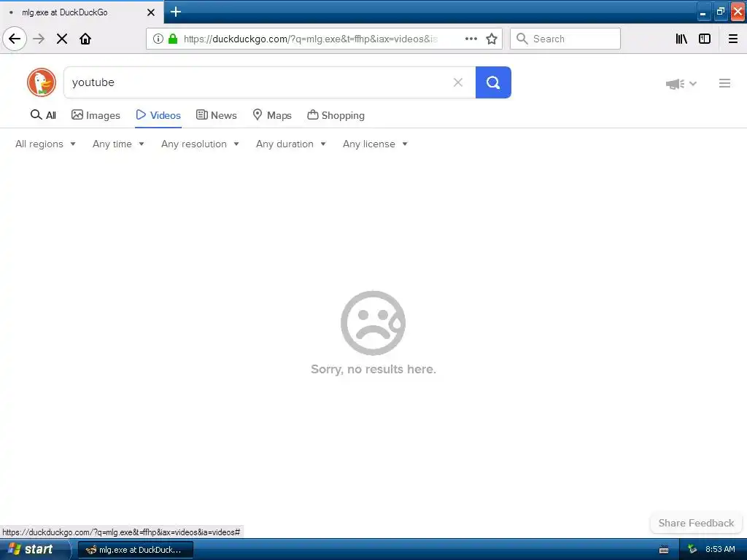Click the Sorry, no results here message

coord(373,369)
